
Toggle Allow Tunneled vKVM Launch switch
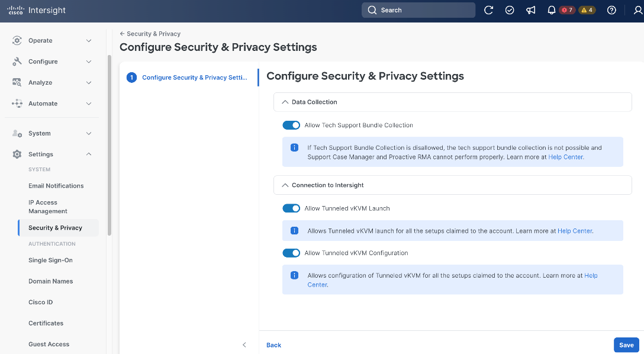click(291, 208)
